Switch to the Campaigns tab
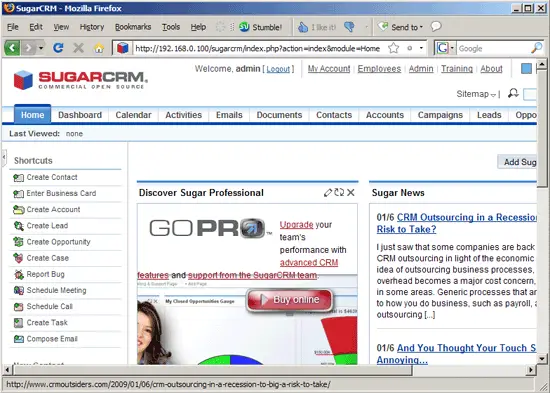Image resolution: width=550 pixels, height=393 pixels. click(x=440, y=115)
